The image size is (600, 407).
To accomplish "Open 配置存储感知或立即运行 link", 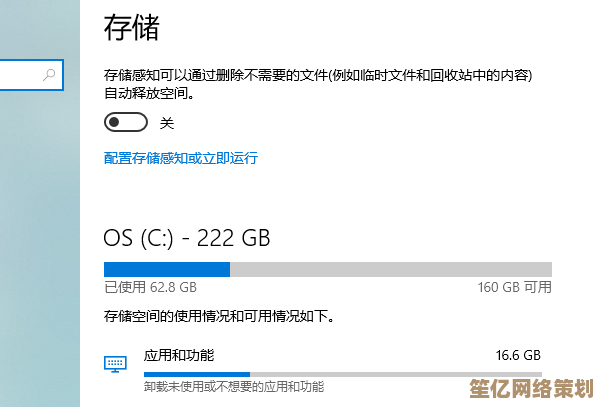I will (181, 158).
